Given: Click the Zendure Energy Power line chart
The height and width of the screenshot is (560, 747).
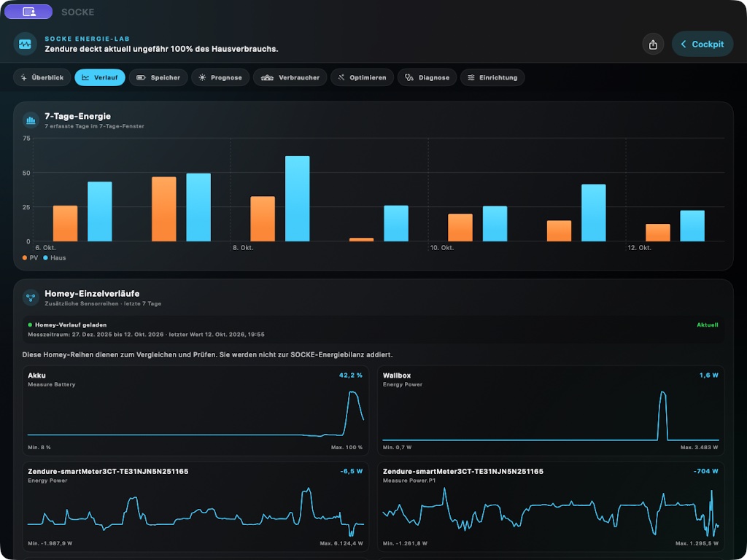Looking at the screenshot, I should coord(196,512).
